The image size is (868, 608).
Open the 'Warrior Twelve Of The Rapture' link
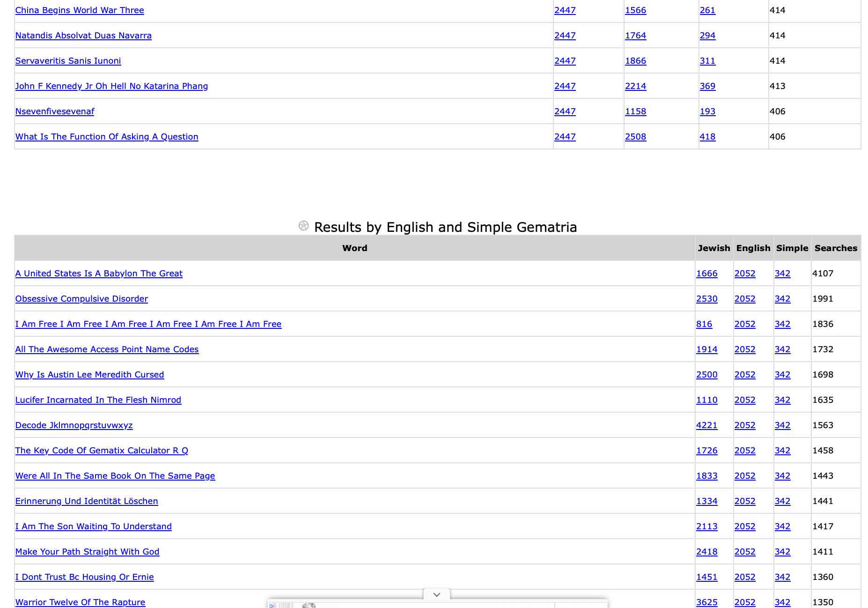(81, 602)
